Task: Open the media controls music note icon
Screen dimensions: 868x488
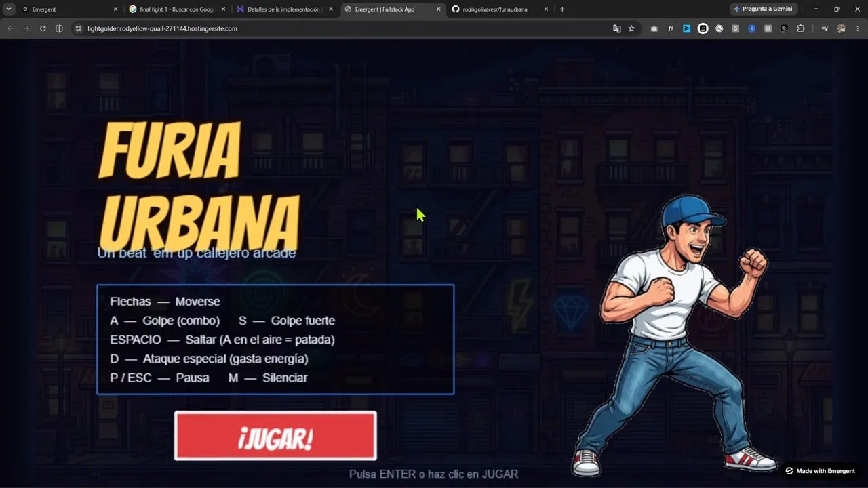Action: (x=825, y=28)
